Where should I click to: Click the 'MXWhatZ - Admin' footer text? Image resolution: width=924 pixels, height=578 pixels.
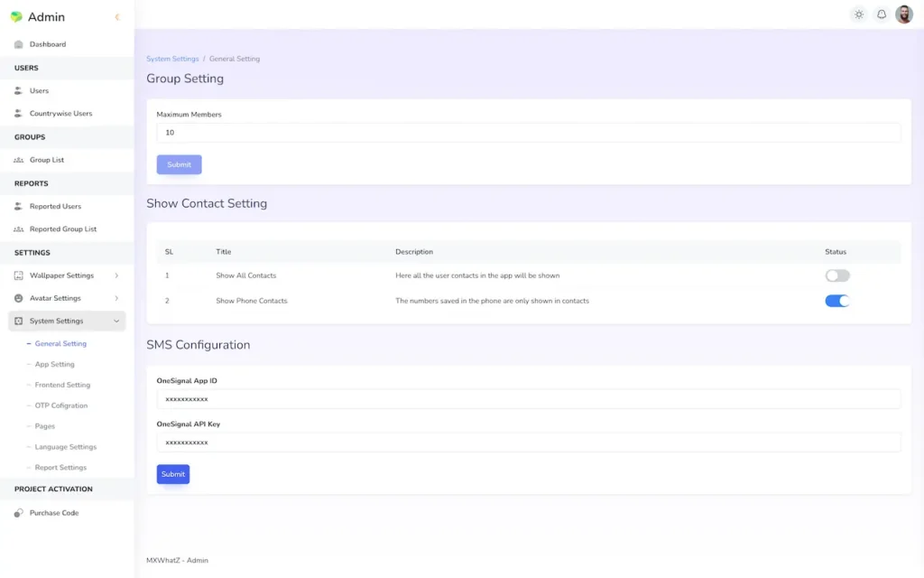[x=178, y=560]
